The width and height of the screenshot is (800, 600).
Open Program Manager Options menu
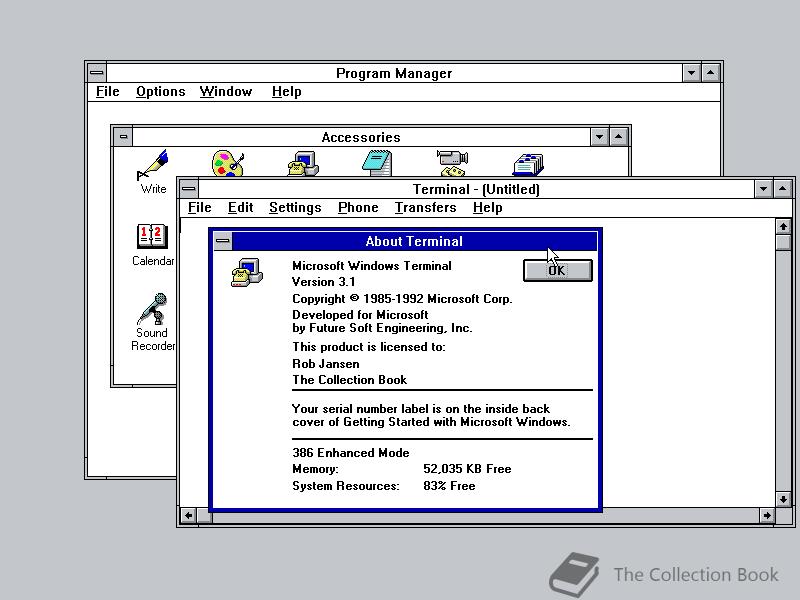[160, 92]
